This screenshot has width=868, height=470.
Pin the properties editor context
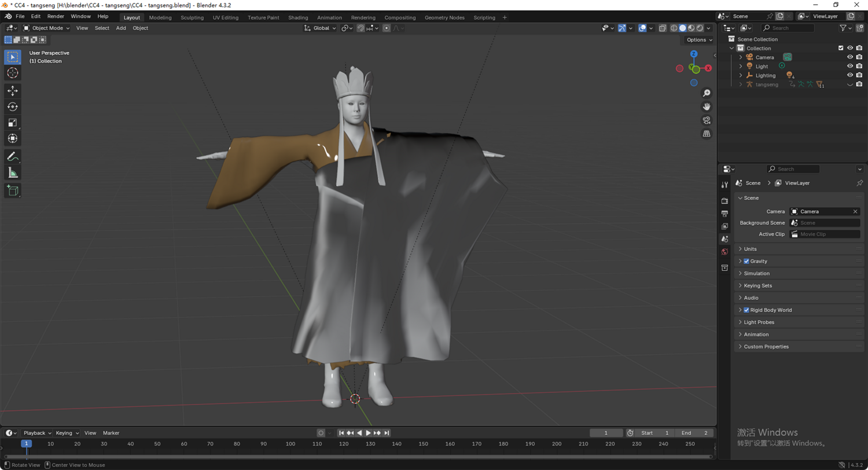(x=859, y=183)
